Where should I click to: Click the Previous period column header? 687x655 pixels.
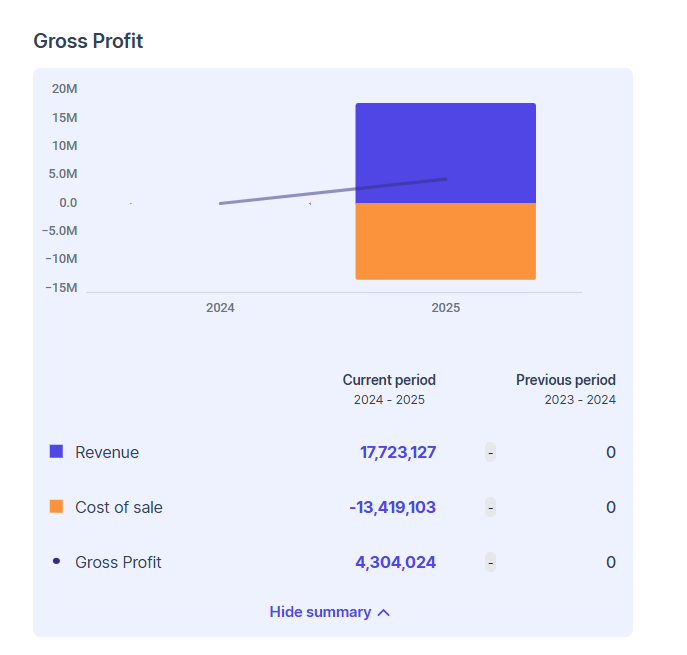565,380
